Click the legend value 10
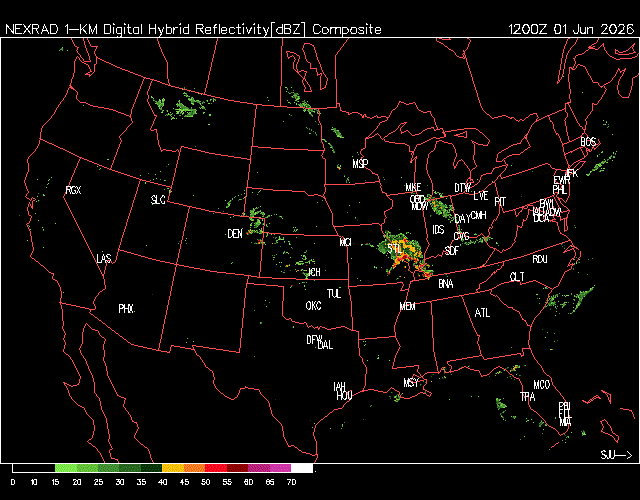Screen dimensions: 640x500 34,482
